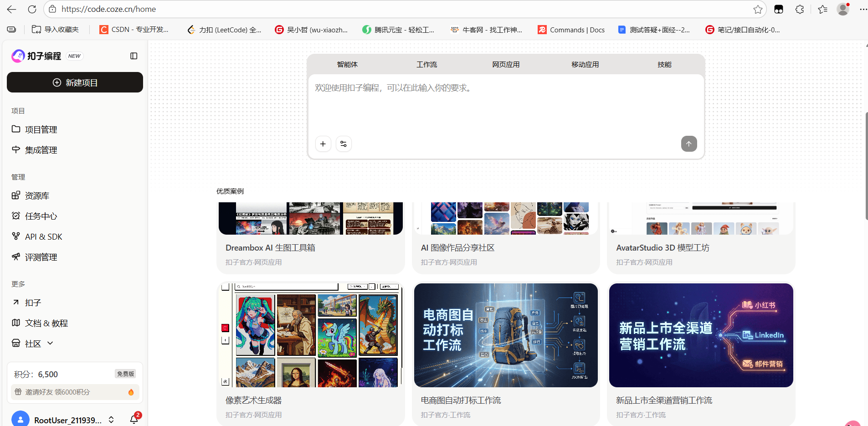Select the 工作流 tab

(426, 65)
